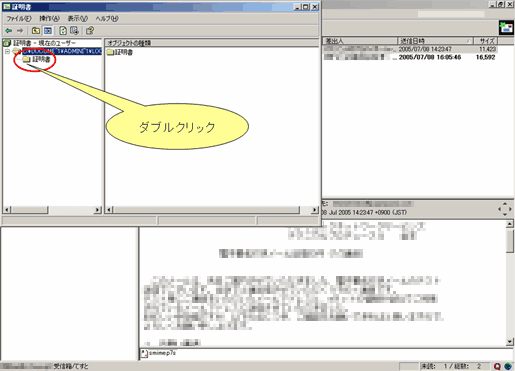Open the 表示(V) menu
This screenshot has width=515, height=371.
tap(78, 19)
